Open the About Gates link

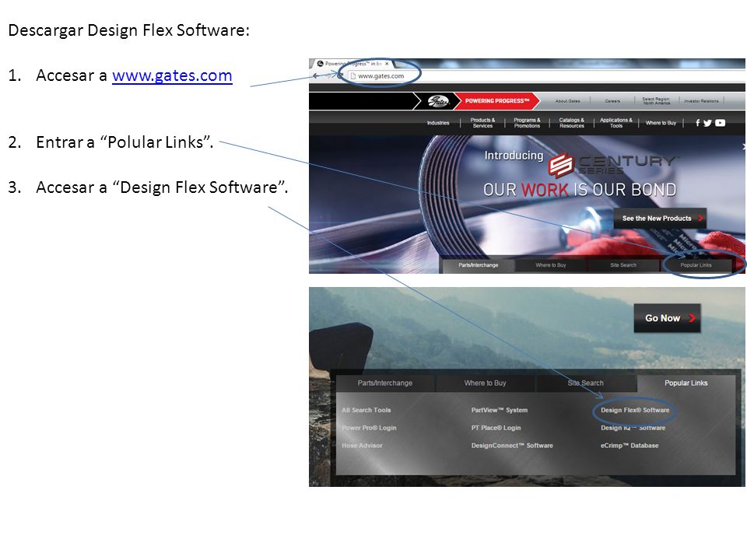(x=567, y=101)
